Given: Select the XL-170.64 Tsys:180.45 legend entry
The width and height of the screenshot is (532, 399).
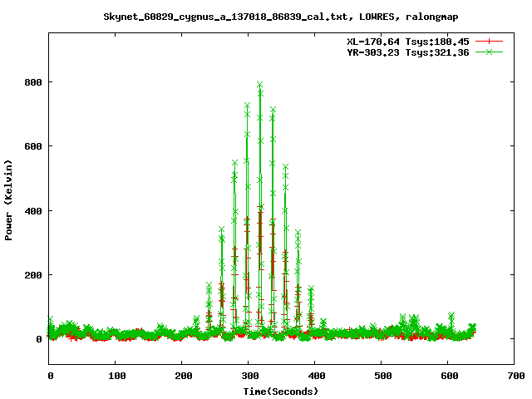Looking at the screenshot, I should coord(408,42).
